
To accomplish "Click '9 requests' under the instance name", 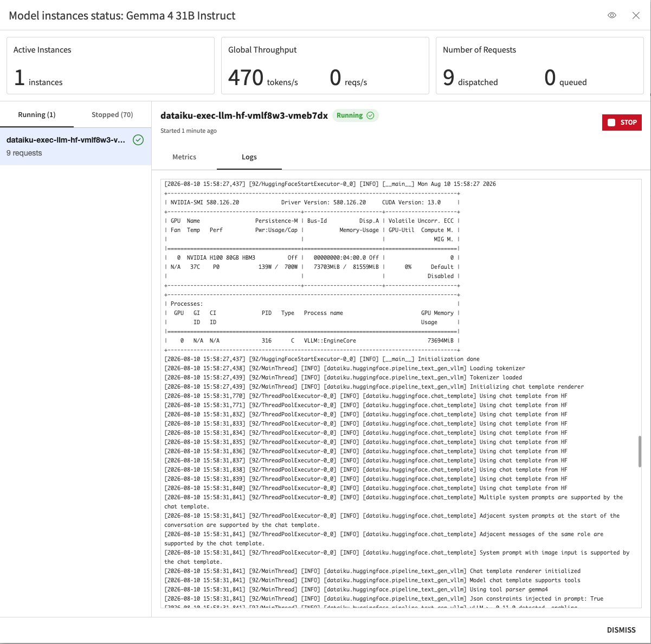I will pos(24,153).
